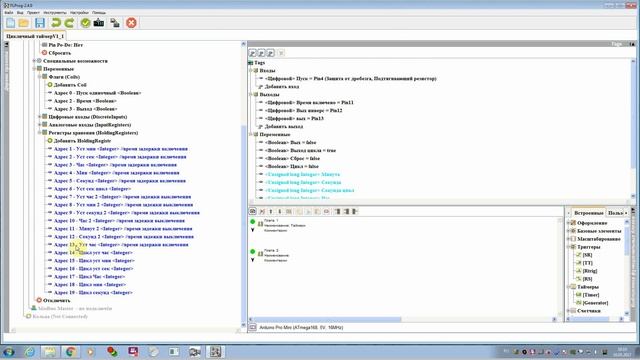This screenshot has height=360, width=640.
Task: Open the Файл menu
Action: pyautogui.click(x=9, y=13)
